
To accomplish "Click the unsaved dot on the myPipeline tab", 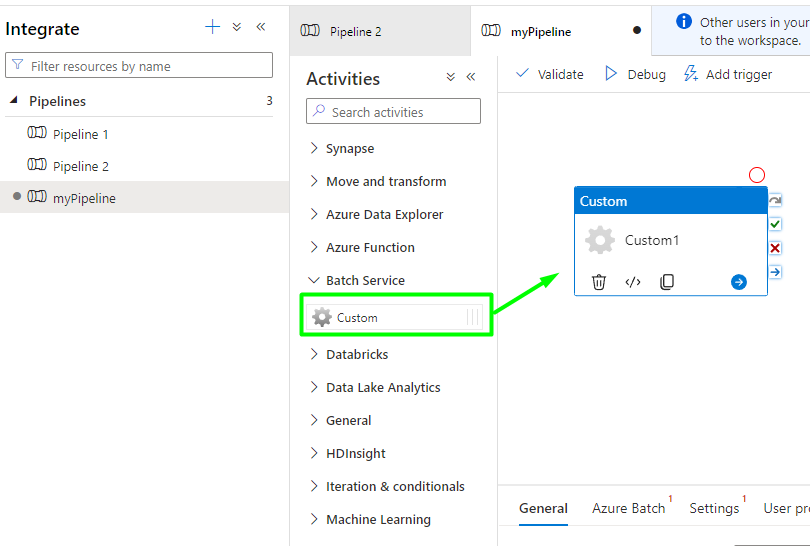I will [x=637, y=30].
